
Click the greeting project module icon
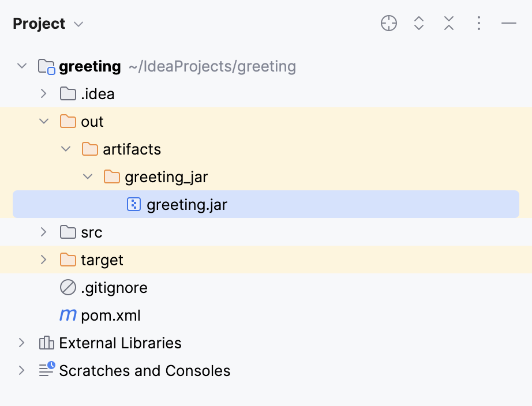[46, 66]
